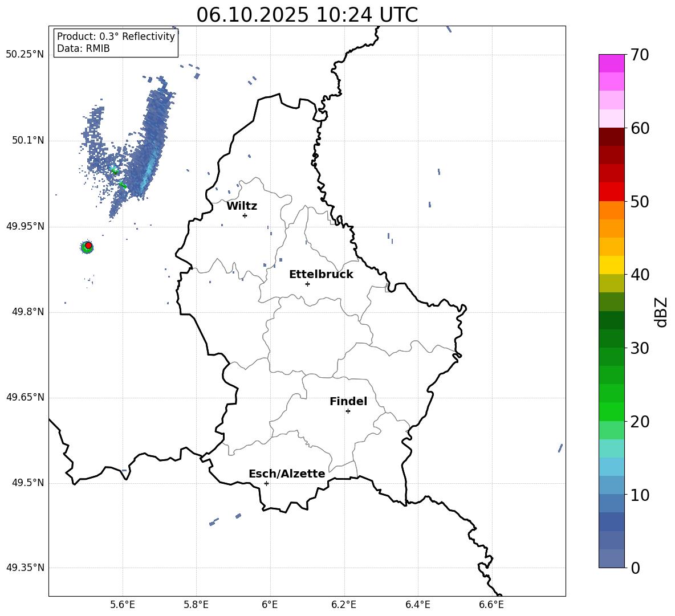675x616 pixels.
Task: Click the bright red 50 dBZ colorbar segment
Action: [611, 192]
